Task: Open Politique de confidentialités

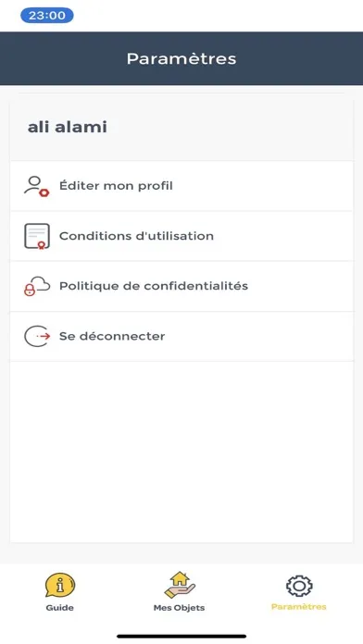Action: (181, 286)
